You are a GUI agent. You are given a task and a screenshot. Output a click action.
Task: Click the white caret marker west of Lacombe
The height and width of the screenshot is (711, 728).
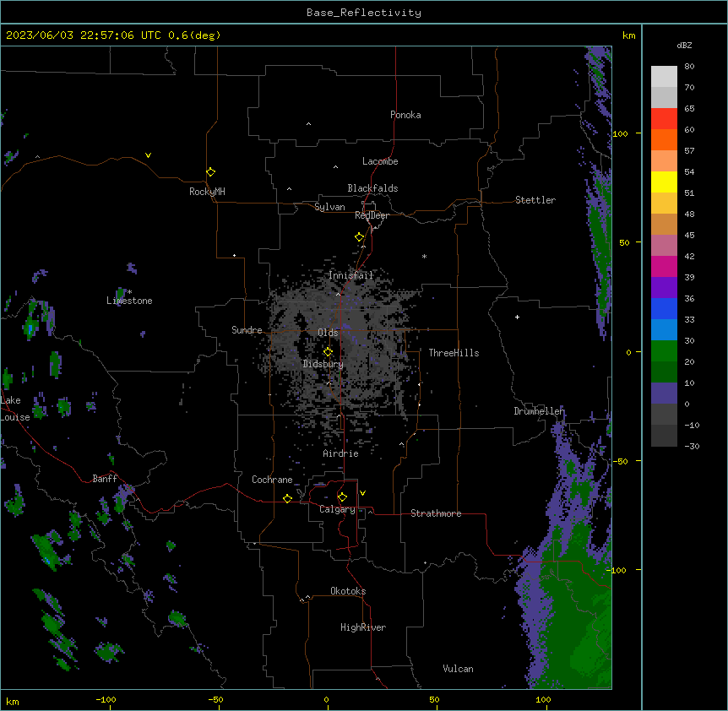pos(335,167)
